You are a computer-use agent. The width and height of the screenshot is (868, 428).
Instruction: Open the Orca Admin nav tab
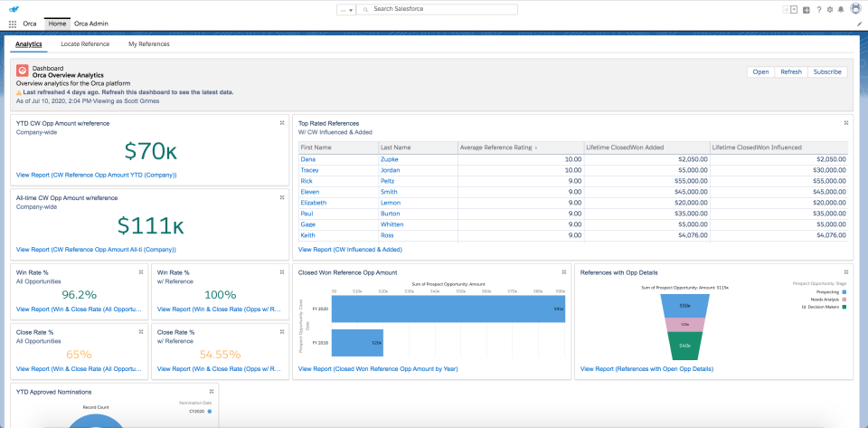(91, 24)
